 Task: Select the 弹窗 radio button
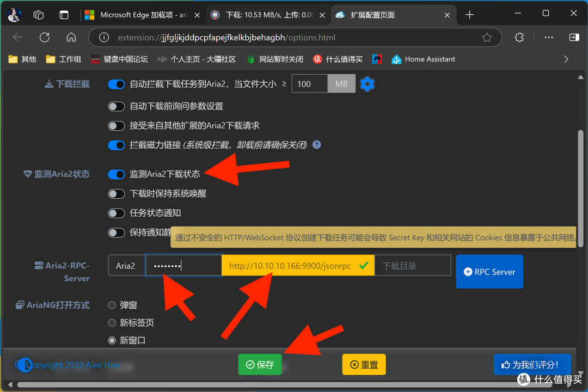pyautogui.click(x=112, y=305)
